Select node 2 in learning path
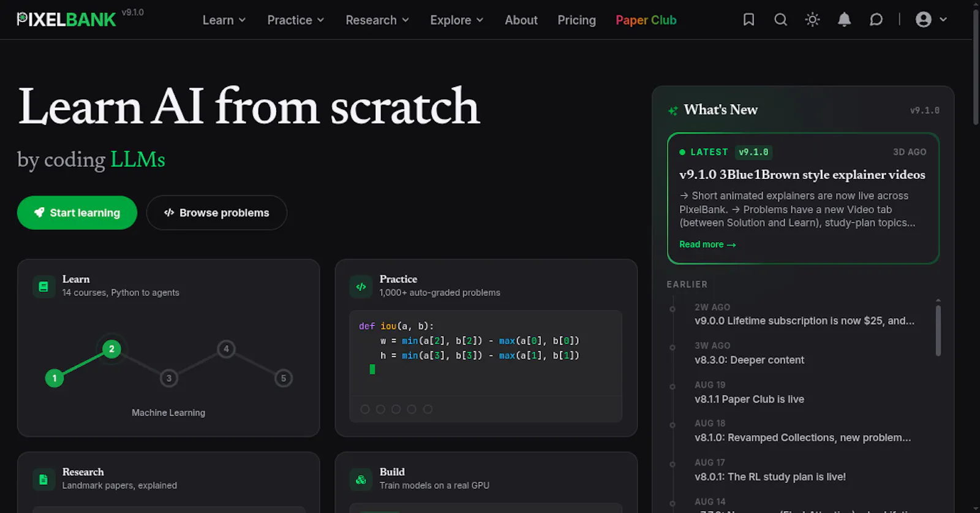The image size is (980, 513). tap(111, 349)
